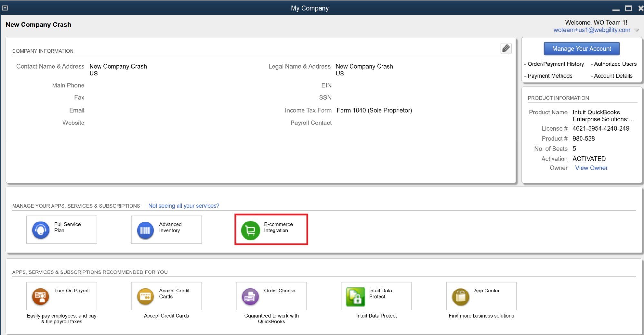Click the Turn On Payroll icon
This screenshot has height=335, width=644.
coord(41,296)
